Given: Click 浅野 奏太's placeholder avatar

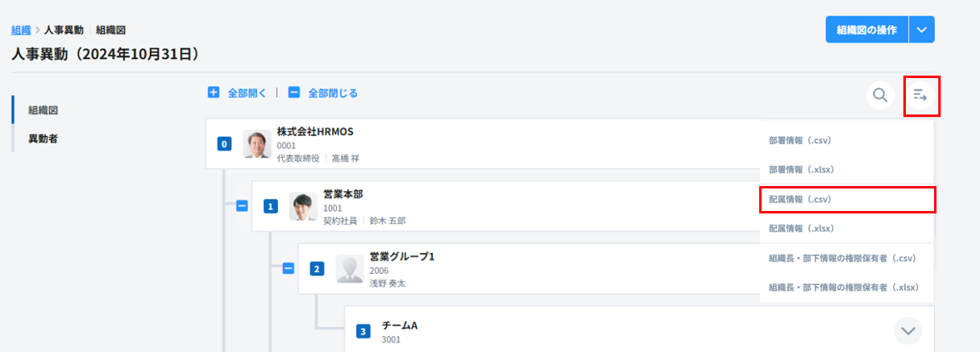Looking at the screenshot, I should pyautogui.click(x=349, y=268).
